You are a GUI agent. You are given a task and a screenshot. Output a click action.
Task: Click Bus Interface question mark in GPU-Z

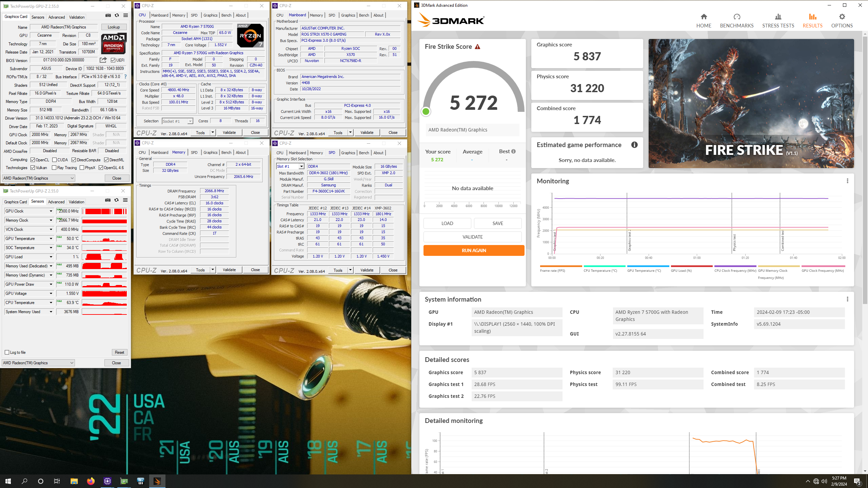point(125,77)
